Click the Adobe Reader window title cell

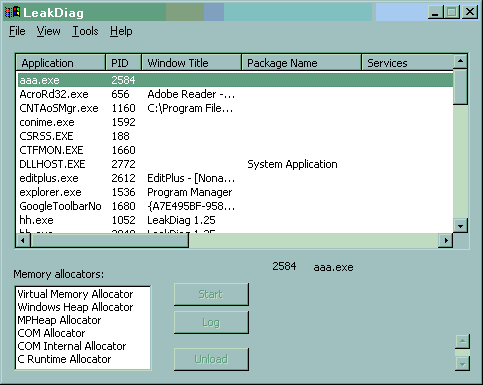pos(191,94)
